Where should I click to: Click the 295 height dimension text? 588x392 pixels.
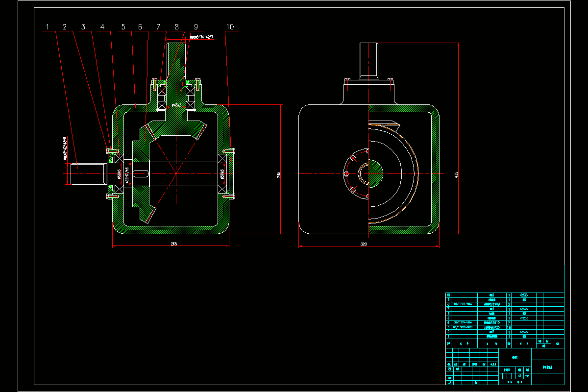coord(279,174)
